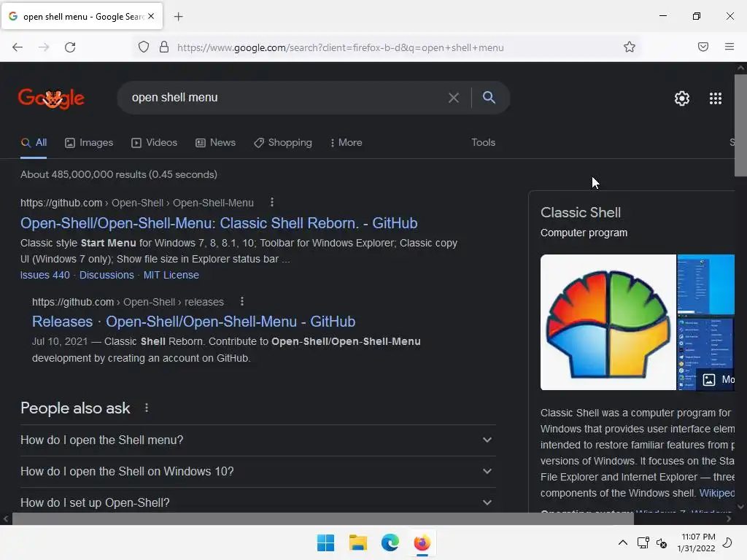Viewport: 747px width, 560px height.
Task: Open the Classic Shell blue start menu screenshot
Action: (x=706, y=284)
